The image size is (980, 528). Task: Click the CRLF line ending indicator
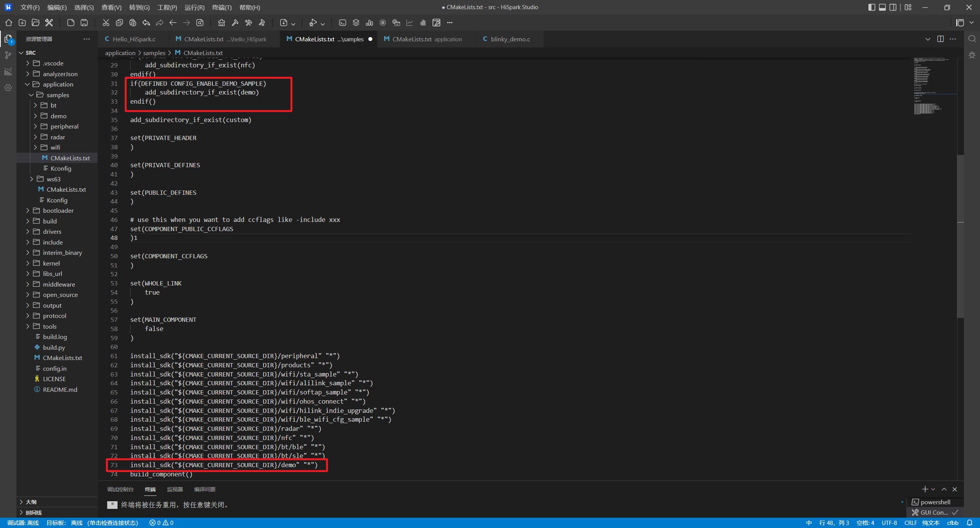910,523
